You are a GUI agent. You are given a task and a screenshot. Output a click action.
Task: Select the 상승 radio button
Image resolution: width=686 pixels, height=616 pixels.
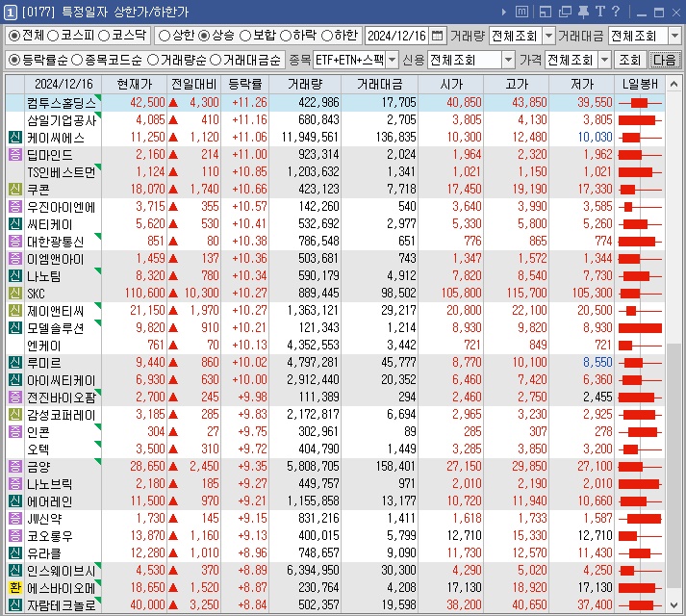[204, 36]
